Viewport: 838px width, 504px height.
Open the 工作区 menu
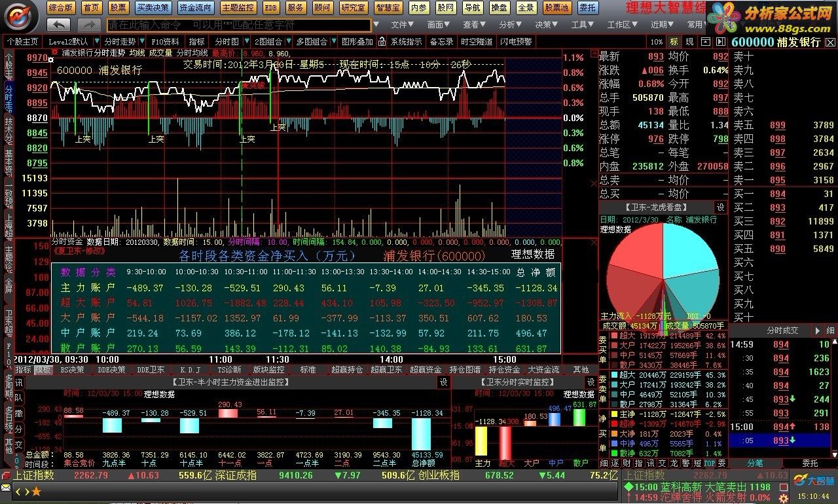(x=621, y=25)
